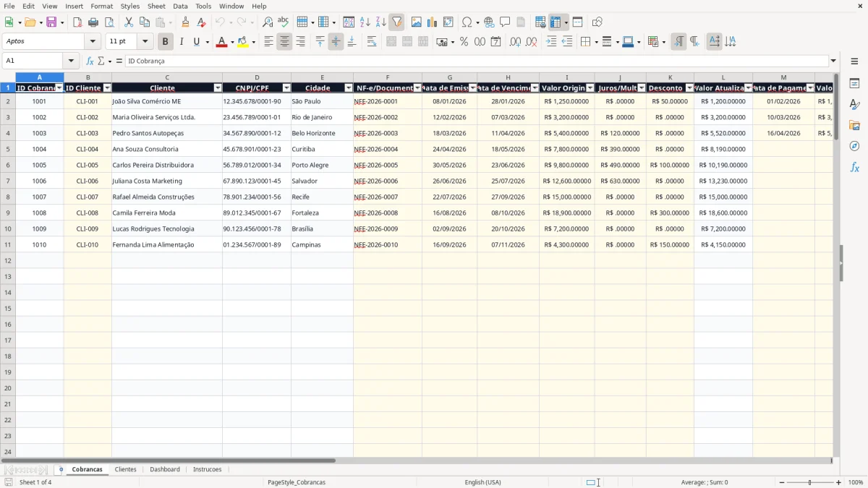This screenshot has height=488, width=868.
Task: Insert Comment speech bubble icon
Action: [505, 22]
